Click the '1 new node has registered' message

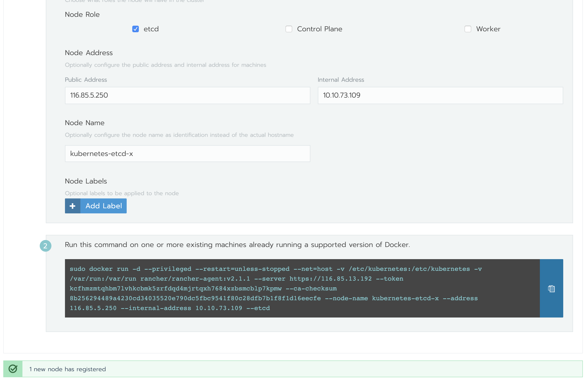click(68, 369)
